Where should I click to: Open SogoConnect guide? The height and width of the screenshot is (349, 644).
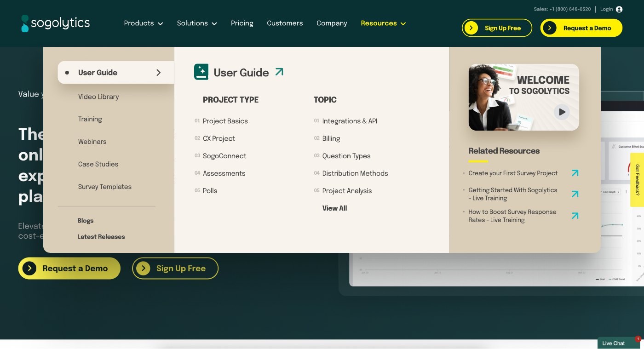point(224,156)
